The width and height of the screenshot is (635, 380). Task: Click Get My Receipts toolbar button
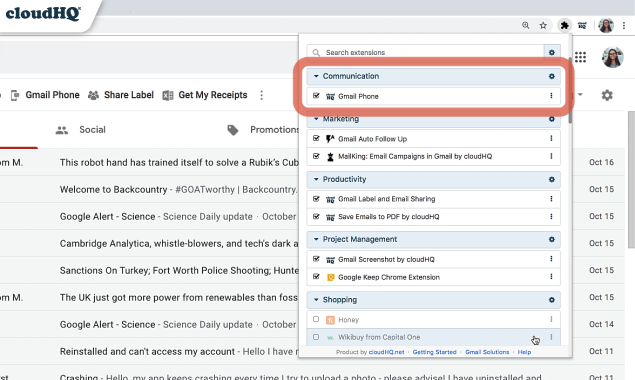(205, 95)
